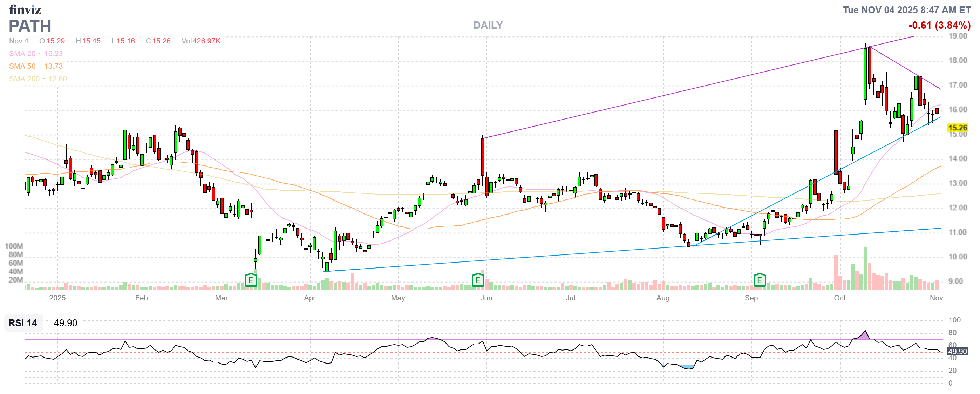Click the SMA 50 legend label
Image resolution: width=980 pixels, height=394 pixels.
pyautogui.click(x=22, y=66)
